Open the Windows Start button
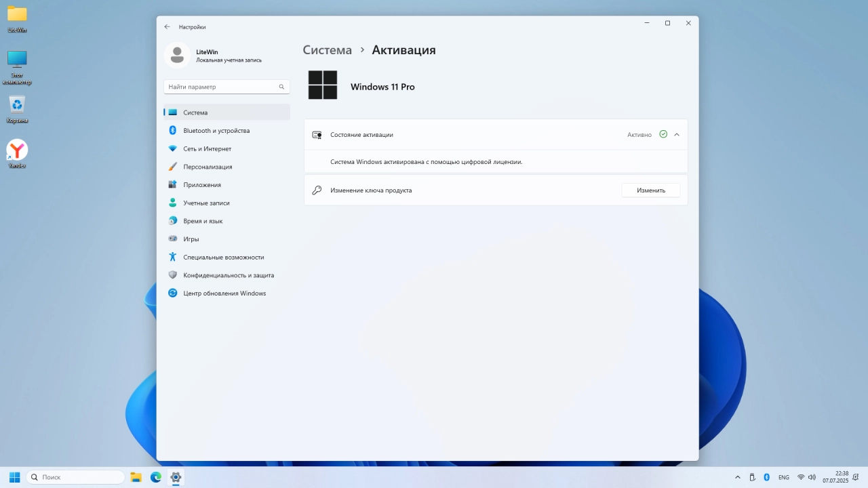 tap(14, 477)
